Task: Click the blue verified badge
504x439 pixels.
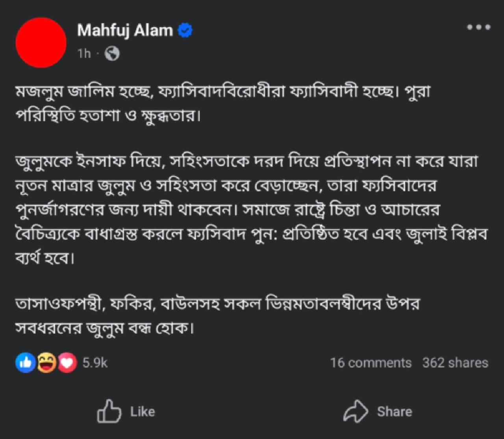Action: pyautogui.click(x=185, y=31)
